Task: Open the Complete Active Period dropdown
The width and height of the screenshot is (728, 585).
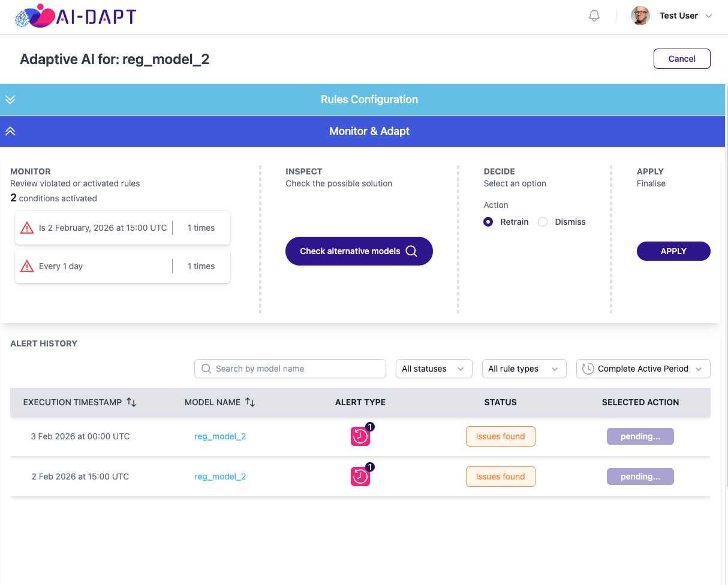Action: coord(643,369)
